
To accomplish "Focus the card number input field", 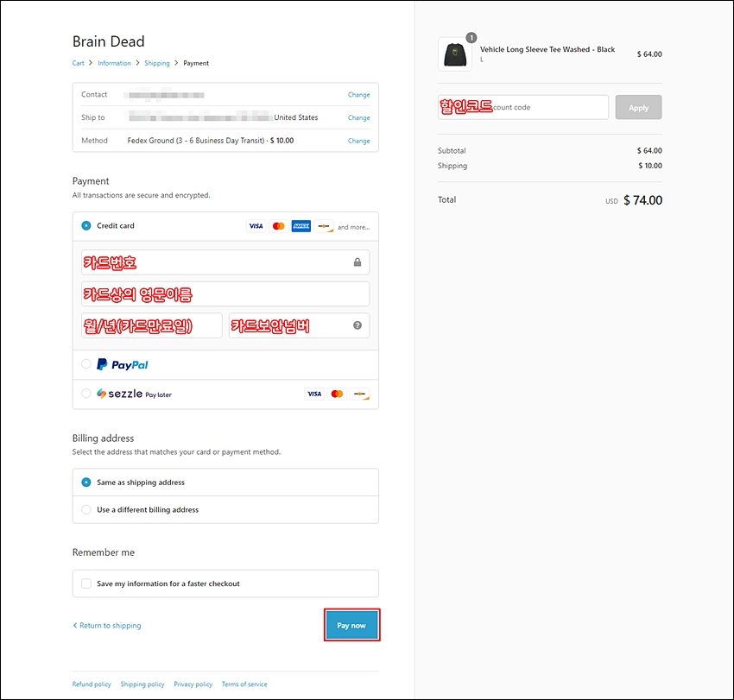I will pos(225,262).
